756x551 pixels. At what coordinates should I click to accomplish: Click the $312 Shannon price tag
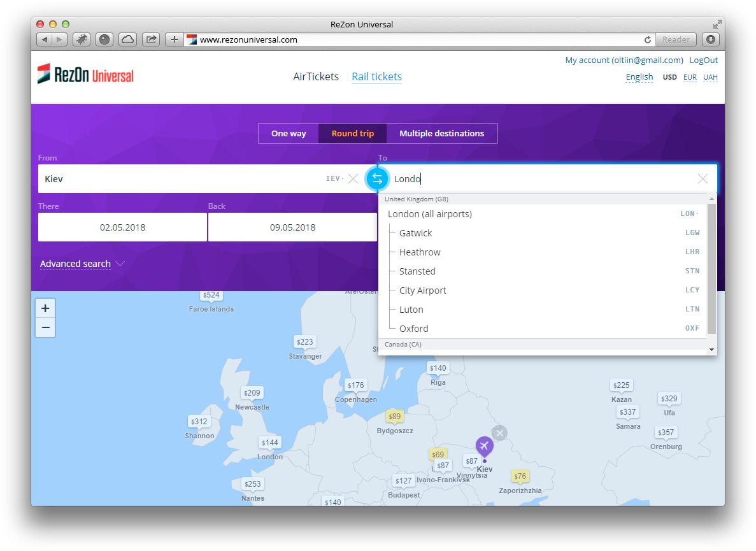click(199, 421)
